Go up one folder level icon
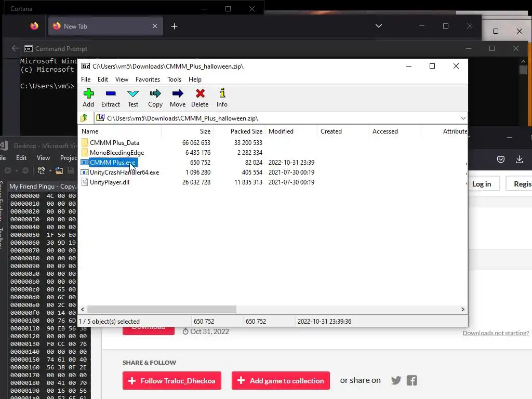The image size is (532, 399). click(x=85, y=118)
